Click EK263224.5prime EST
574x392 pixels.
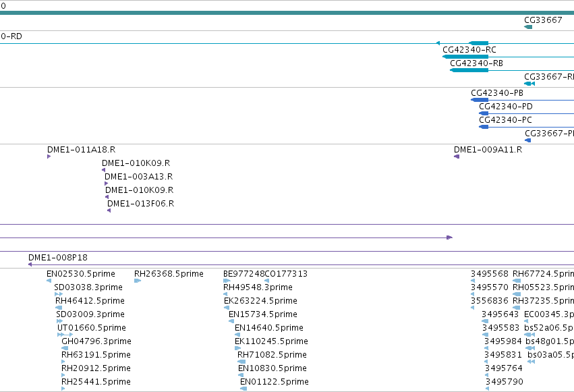[x=260, y=301]
